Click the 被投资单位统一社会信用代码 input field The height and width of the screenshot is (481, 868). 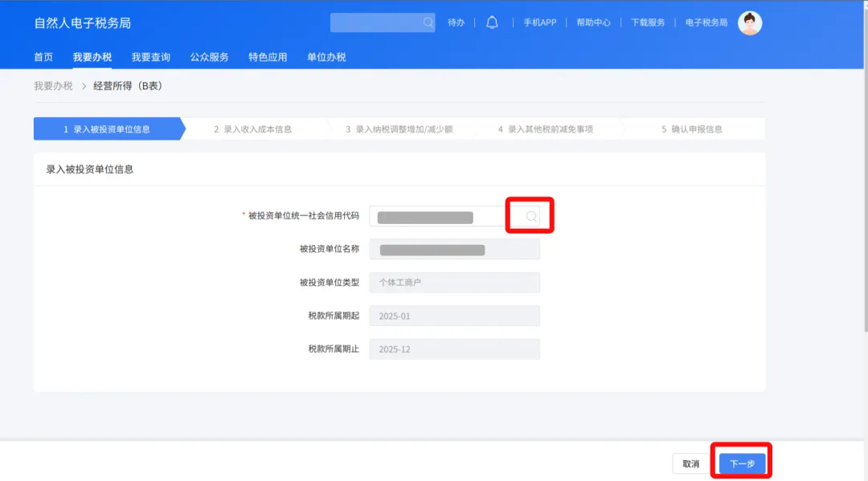point(436,215)
